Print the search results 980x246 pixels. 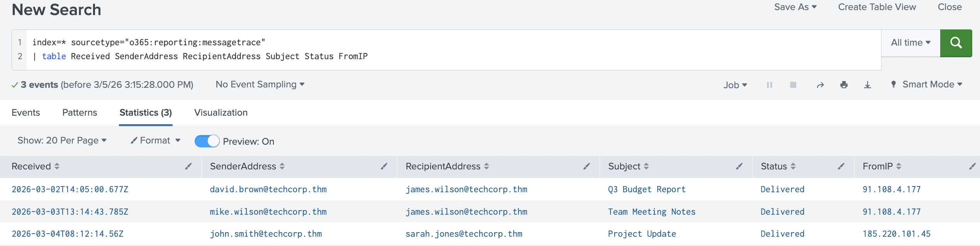(844, 85)
